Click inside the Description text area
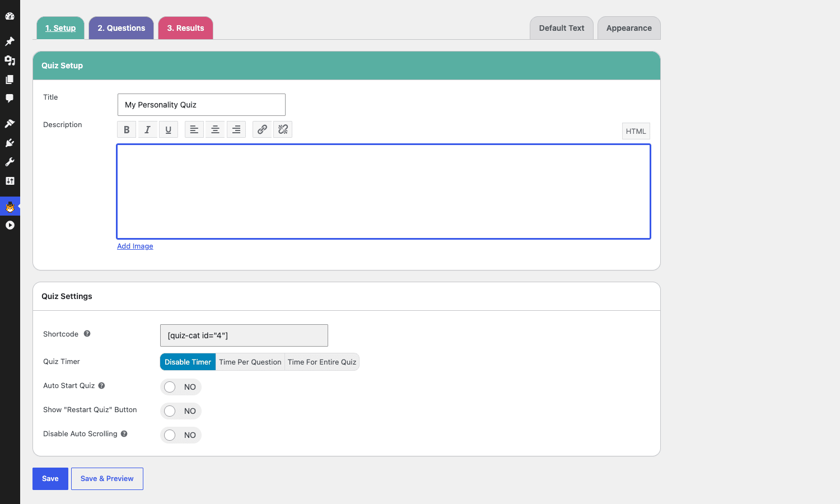The image size is (840, 504). pos(384,192)
